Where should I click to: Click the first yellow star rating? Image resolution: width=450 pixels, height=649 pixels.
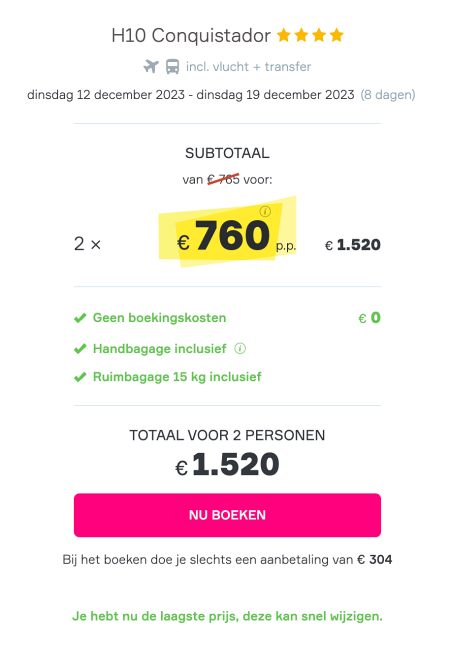pos(284,35)
